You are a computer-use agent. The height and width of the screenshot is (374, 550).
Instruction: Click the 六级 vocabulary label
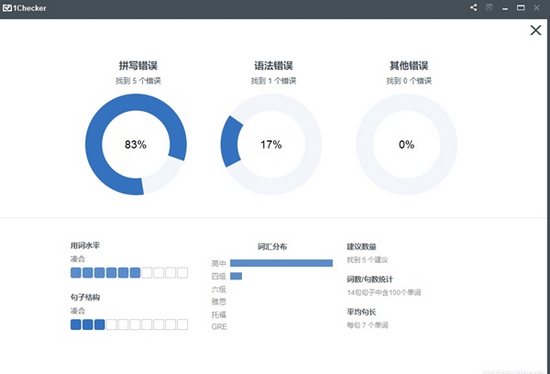coord(219,289)
